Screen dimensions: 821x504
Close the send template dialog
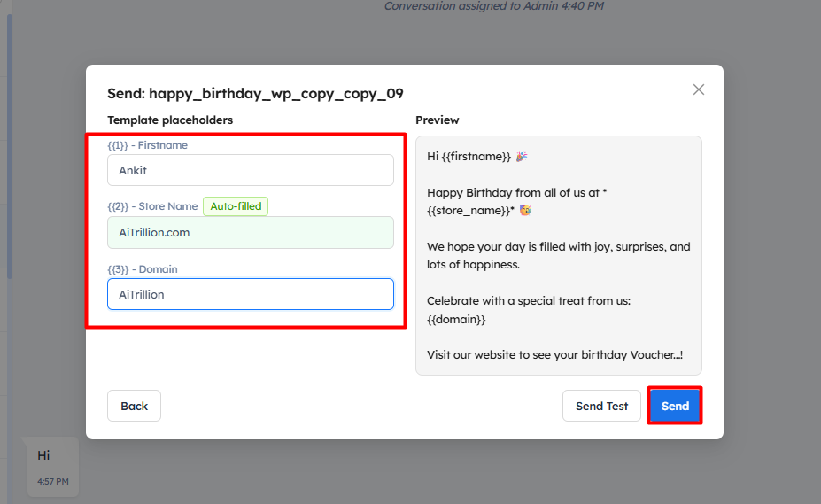698,89
